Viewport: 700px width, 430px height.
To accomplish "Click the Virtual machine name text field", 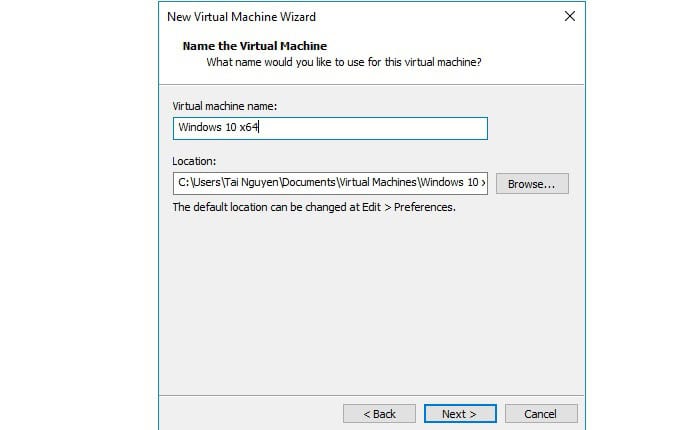I will 329,128.
